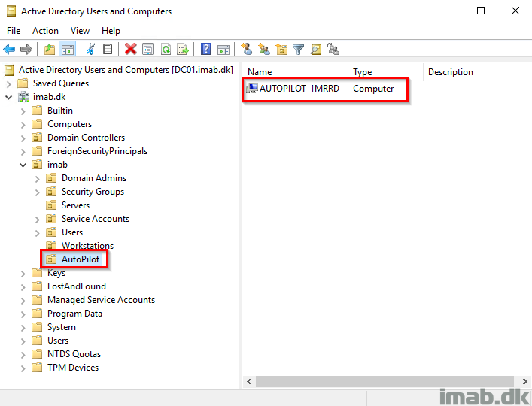Select the AutoPilot OU
This screenshot has height=406, width=532.
pyautogui.click(x=81, y=259)
